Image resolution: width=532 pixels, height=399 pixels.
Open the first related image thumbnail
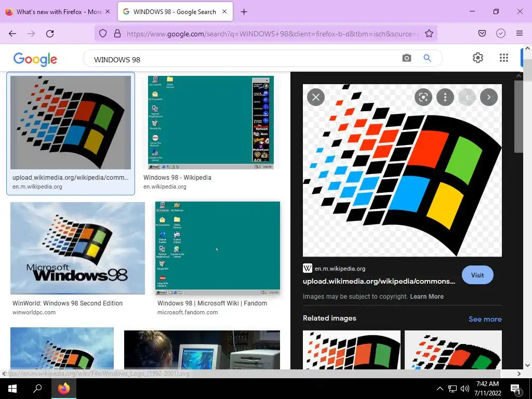(352, 350)
